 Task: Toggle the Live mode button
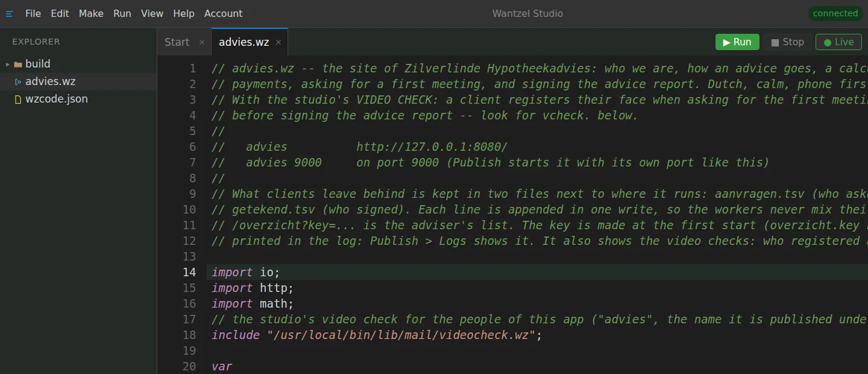[838, 42]
